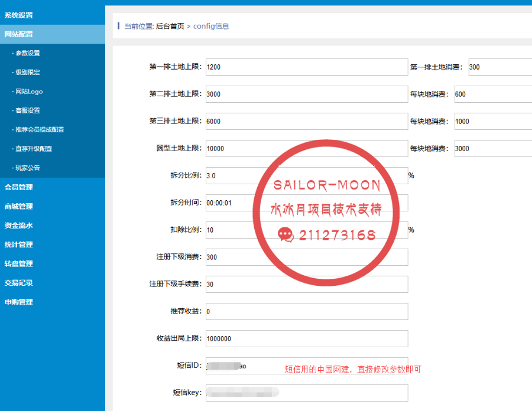Focus the 第二排土地上限 input field
Screen dimensions: 532x411
pyautogui.click(x=307, y=94)
